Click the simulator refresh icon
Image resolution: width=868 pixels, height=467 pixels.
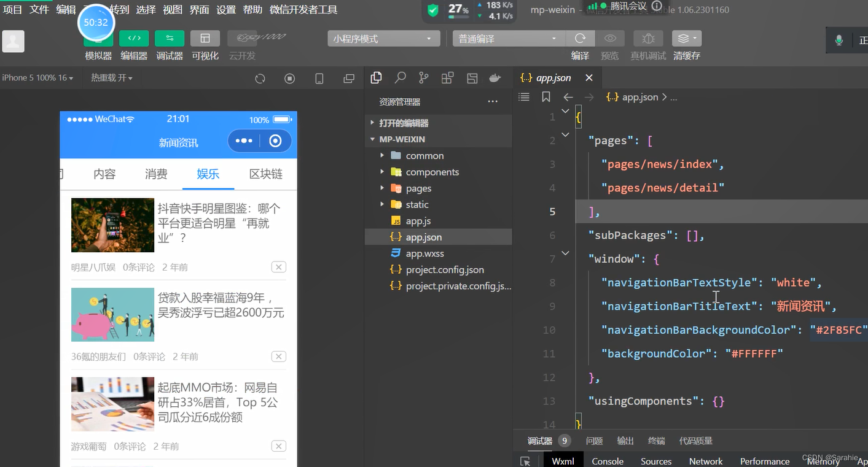pyautogui.click(x=260, y=79)
